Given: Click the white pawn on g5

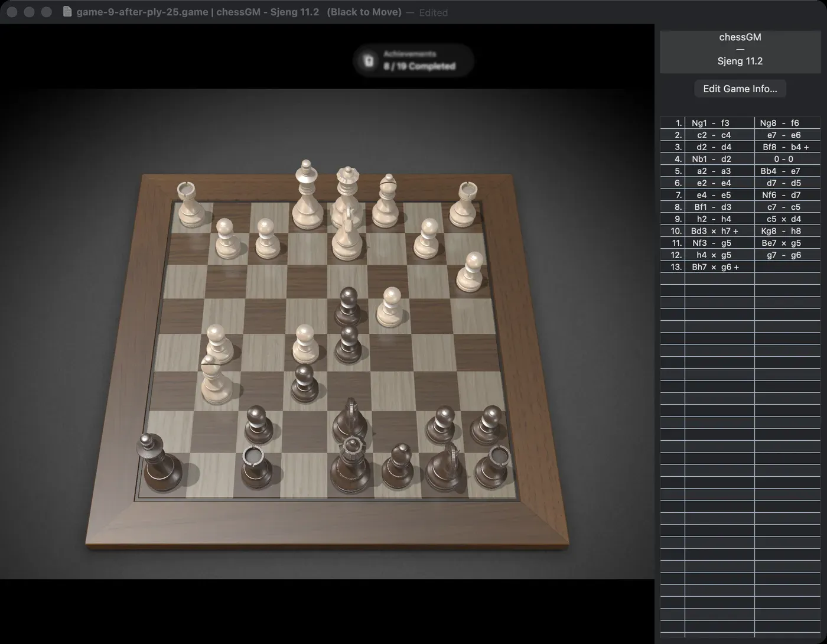Looking at the screenshot, I should pos(218,343).
